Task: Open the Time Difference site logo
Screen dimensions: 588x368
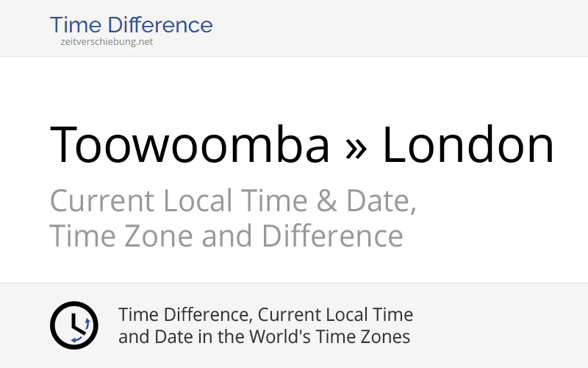Action: [131, 25]
